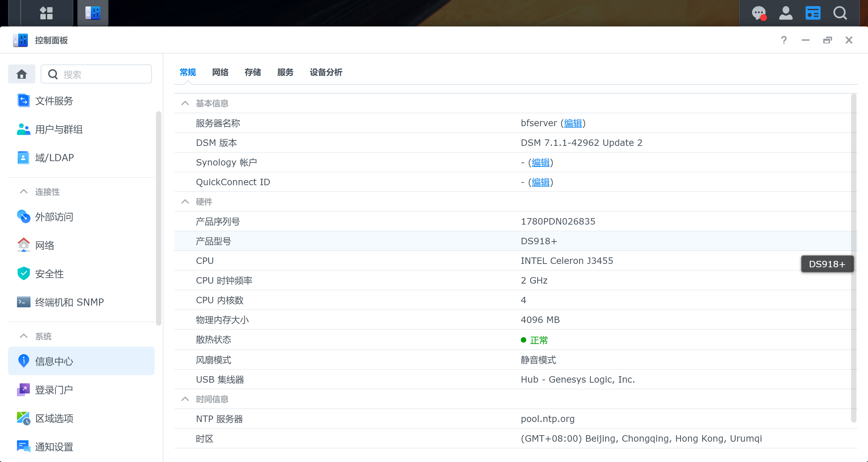This screenshot has height=462, width=868.
Task: Focus the 搜索 input field
Action: 96,74
